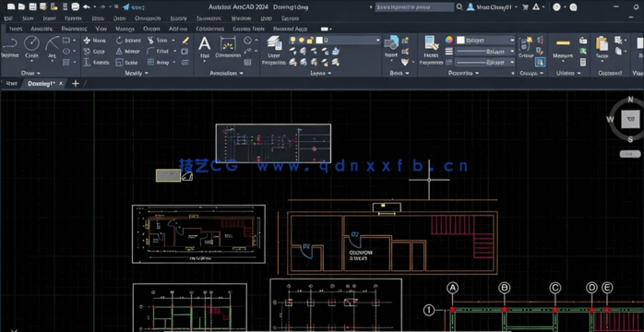Select the grid bubble labeled A

pos(452,288)
